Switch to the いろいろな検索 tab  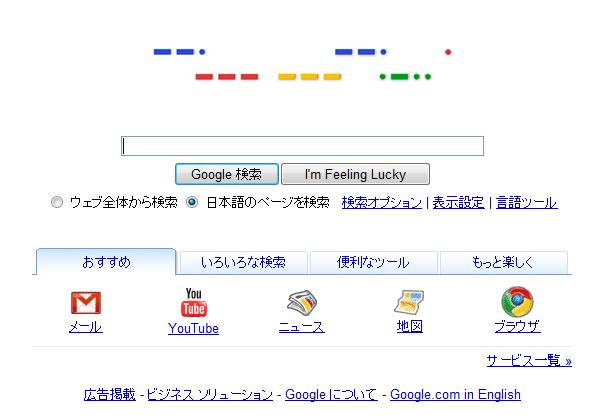point(243,263)
